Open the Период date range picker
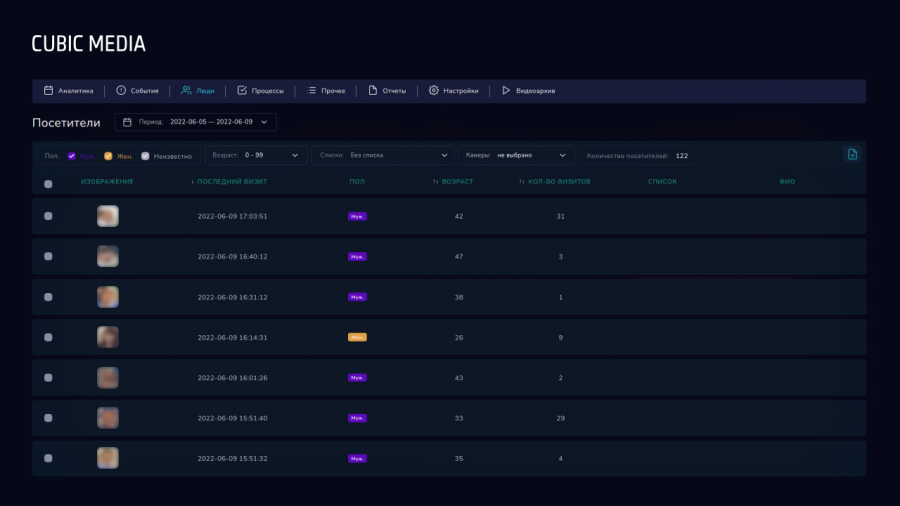900x506 pixels. point(196,122)
